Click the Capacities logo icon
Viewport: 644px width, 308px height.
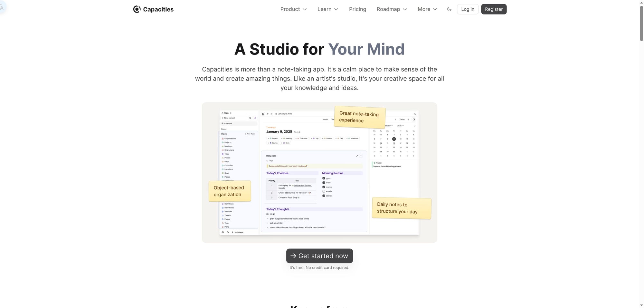[x=137, y=9]
